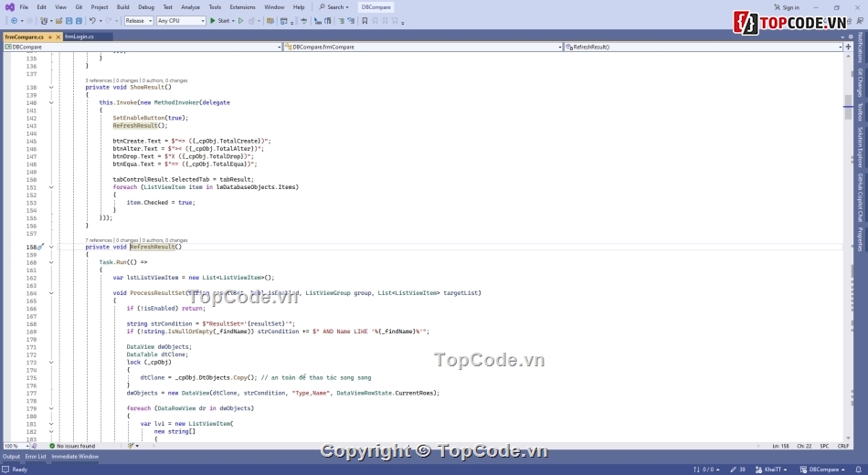Collapse the foreach block at line 151
This screenshot has width=868, height=475.
tap(51, 187)
